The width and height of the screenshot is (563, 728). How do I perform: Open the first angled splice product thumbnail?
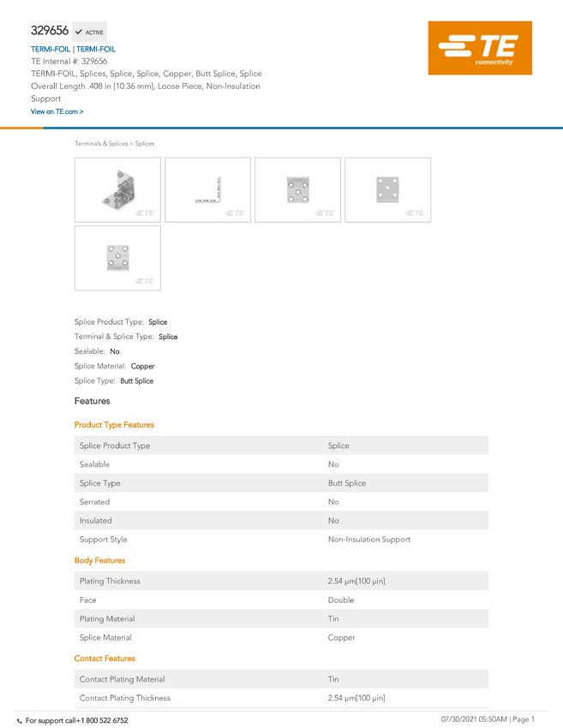[x=117, y=189]
